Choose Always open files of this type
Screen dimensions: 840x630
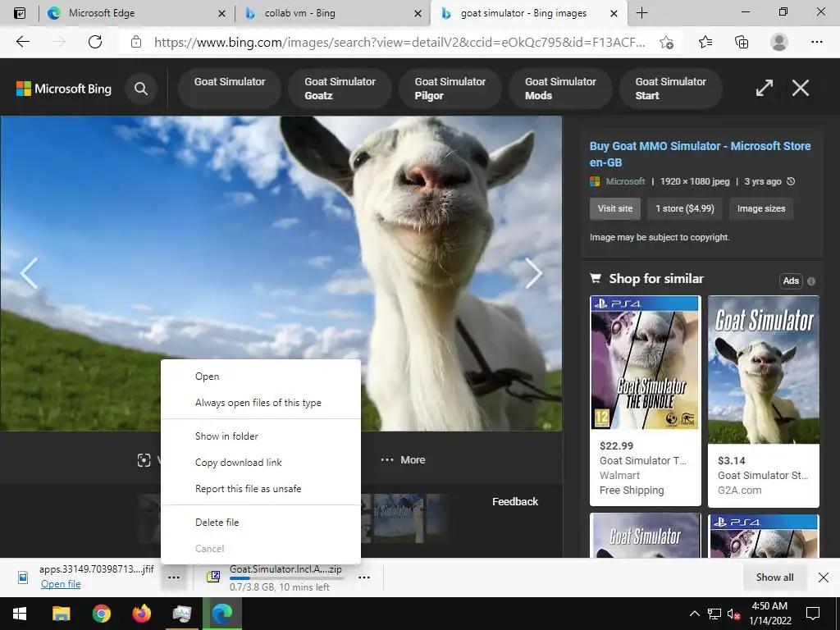tap(261, 403)
